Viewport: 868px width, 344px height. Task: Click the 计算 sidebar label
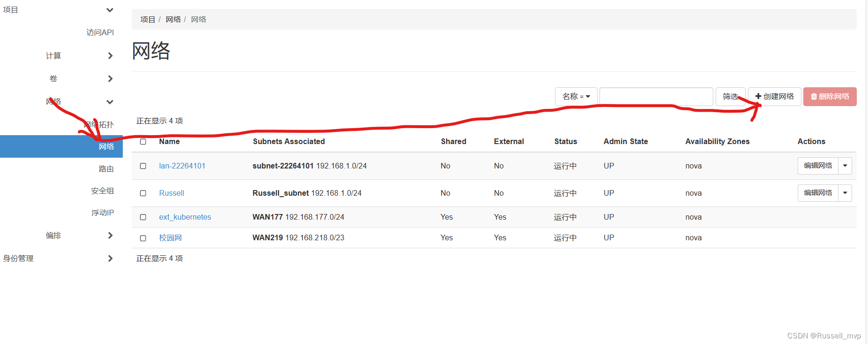[53, 55]
